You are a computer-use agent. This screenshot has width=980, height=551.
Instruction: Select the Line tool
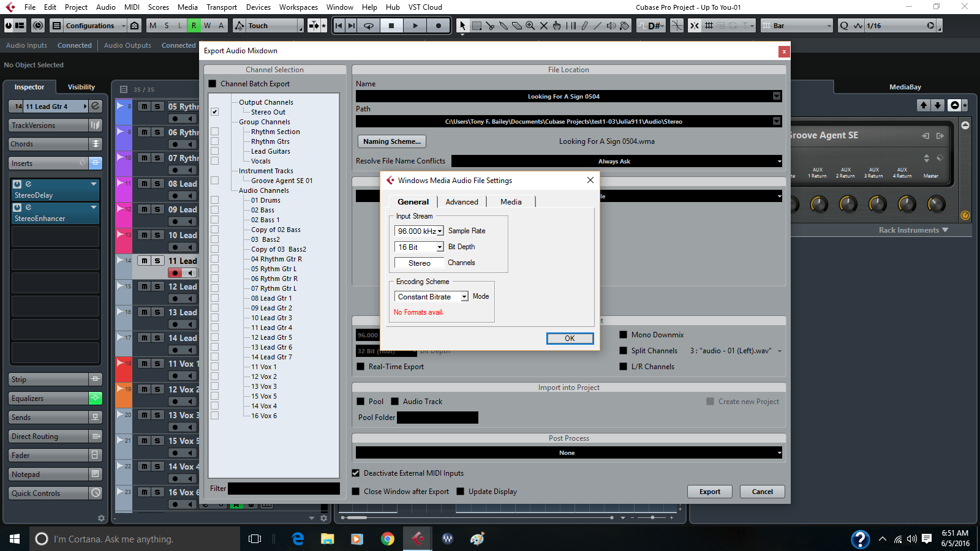click(x=598, y=26)
